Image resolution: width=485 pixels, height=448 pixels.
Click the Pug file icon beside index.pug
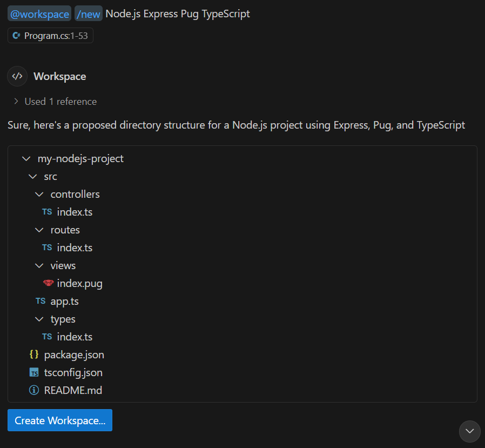(48, 283)
